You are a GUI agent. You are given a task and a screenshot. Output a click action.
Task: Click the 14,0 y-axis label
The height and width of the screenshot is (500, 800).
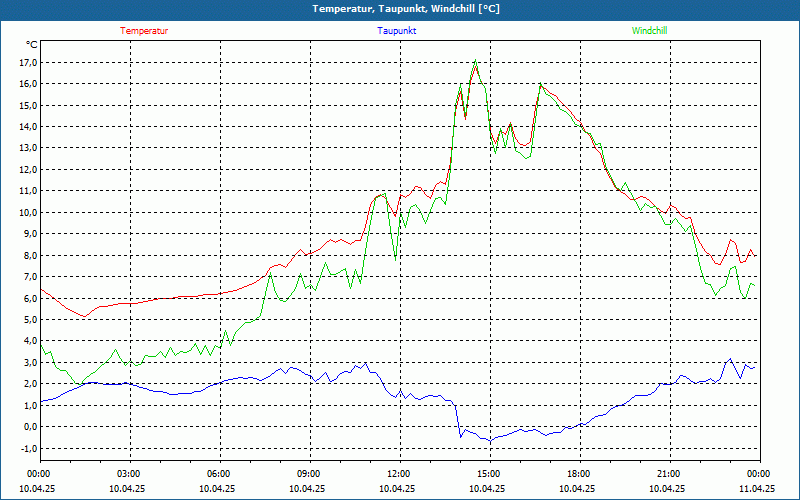tap(28, 127)
